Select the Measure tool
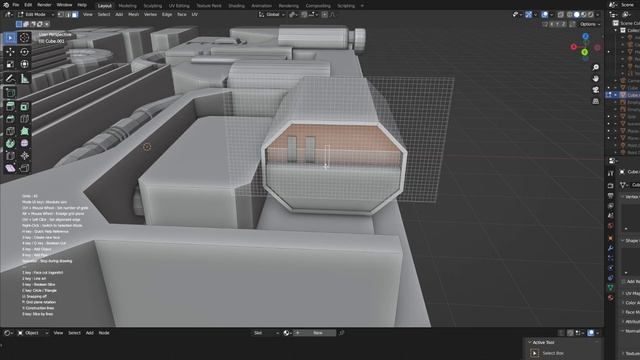The image size is (640, 360). tap(24, 78)
